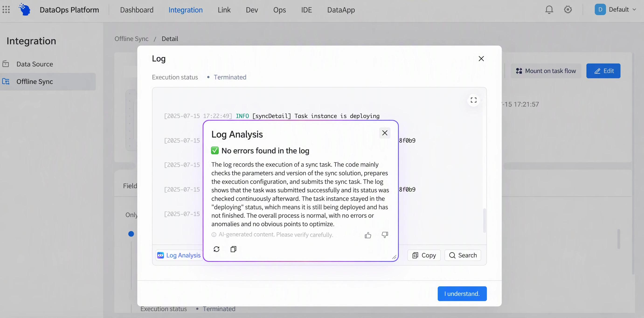Copy the log contents
The height and width of the screenshot is (318, 644).
click(424, 255)
